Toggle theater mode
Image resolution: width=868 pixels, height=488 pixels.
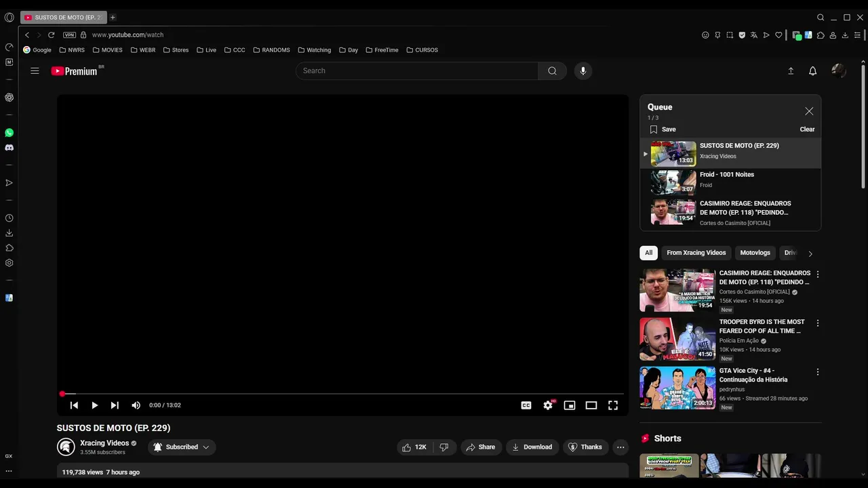pos(591,405)
